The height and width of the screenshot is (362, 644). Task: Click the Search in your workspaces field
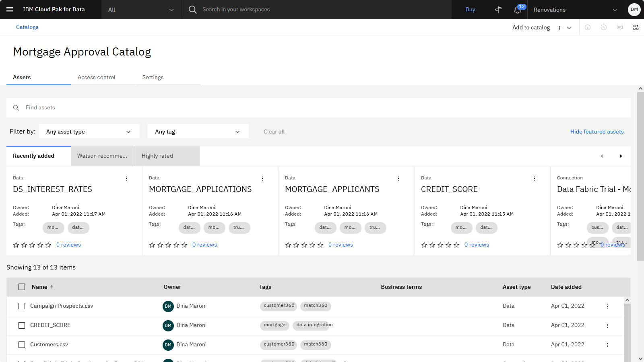(316, 10)
